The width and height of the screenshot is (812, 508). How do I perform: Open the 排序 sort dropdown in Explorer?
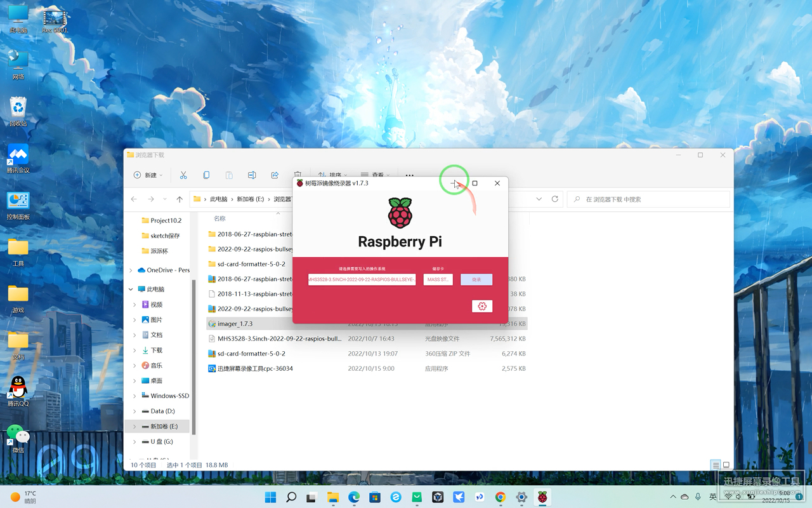pos(332,175)
